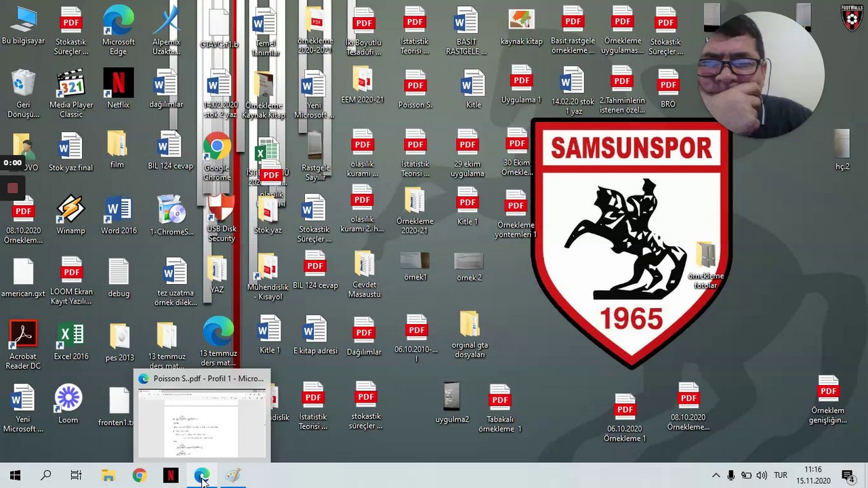The image size is (868, 488).
Task: Select the örnek 2 image file
Action: click(x=469, y=267)
